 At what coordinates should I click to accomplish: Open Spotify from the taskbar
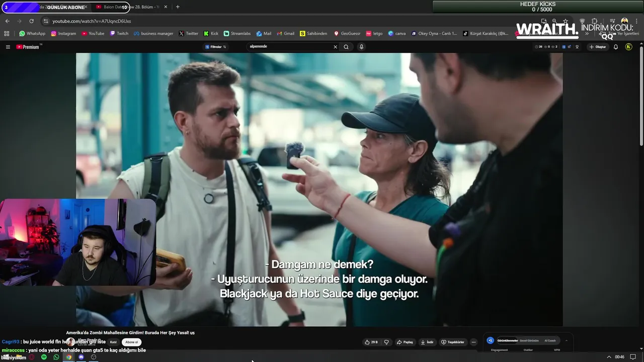(x=44, y=357)
